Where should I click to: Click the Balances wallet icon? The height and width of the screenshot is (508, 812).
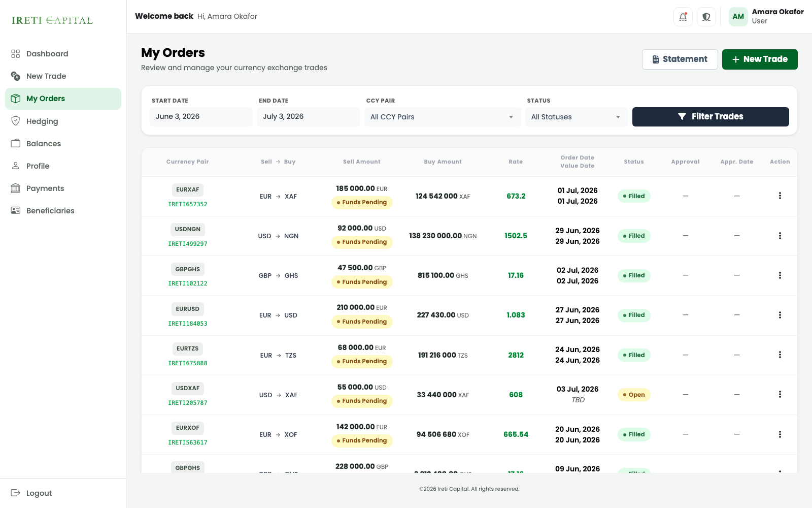click(16, 143)
